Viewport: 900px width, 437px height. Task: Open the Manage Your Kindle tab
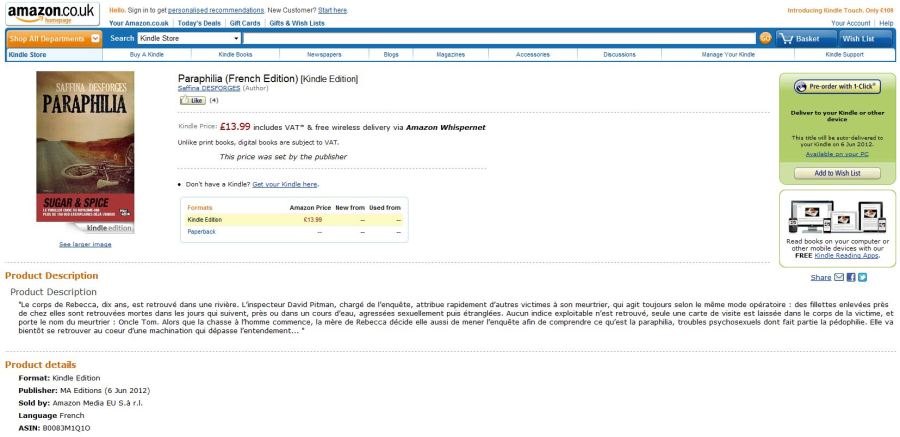[727, 54]
